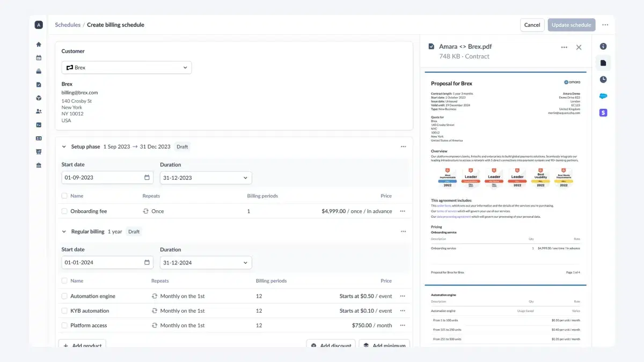
Task: Click Starts at $0.50 / event price
Action: pyautogui.click(x=365, y=296)
